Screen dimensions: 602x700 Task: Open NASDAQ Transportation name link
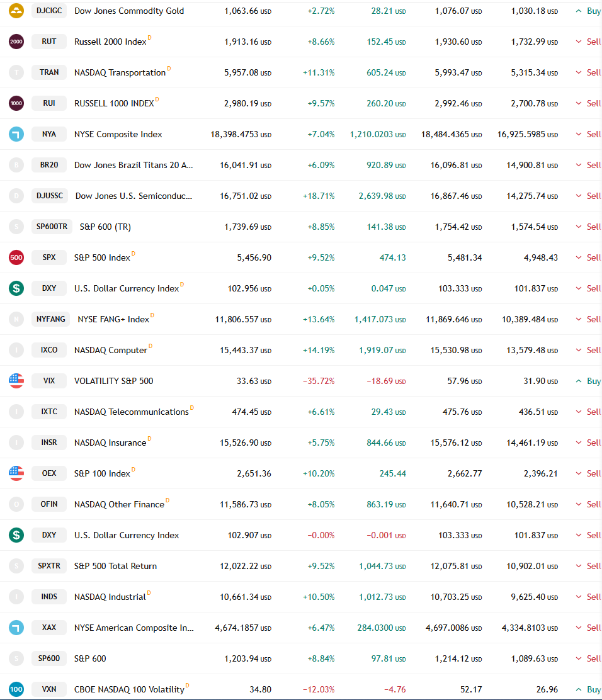click(x=120, y=72)
